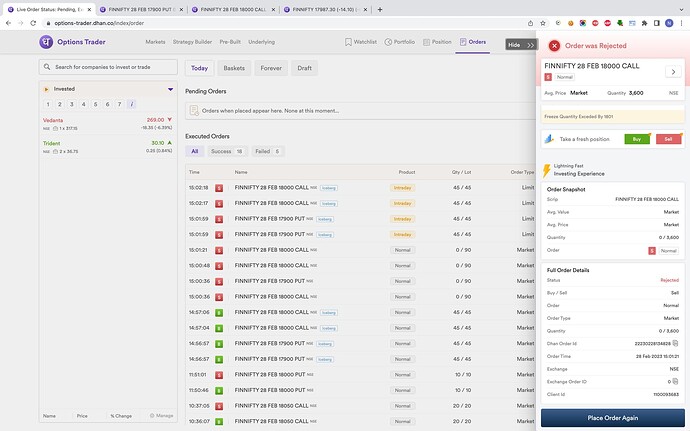
Task: Open browser extensions puzzle icon
Action: click(644, 23)
